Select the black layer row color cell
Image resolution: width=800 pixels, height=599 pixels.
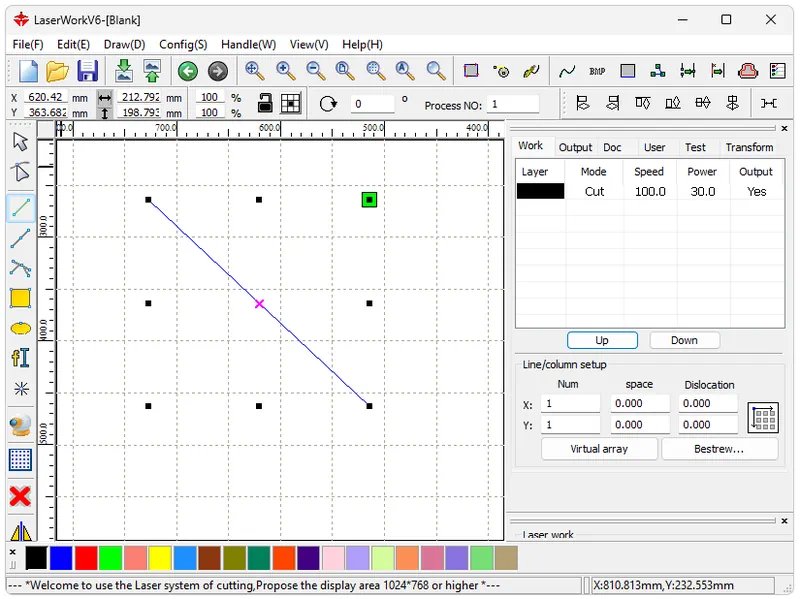click(540, 191)
